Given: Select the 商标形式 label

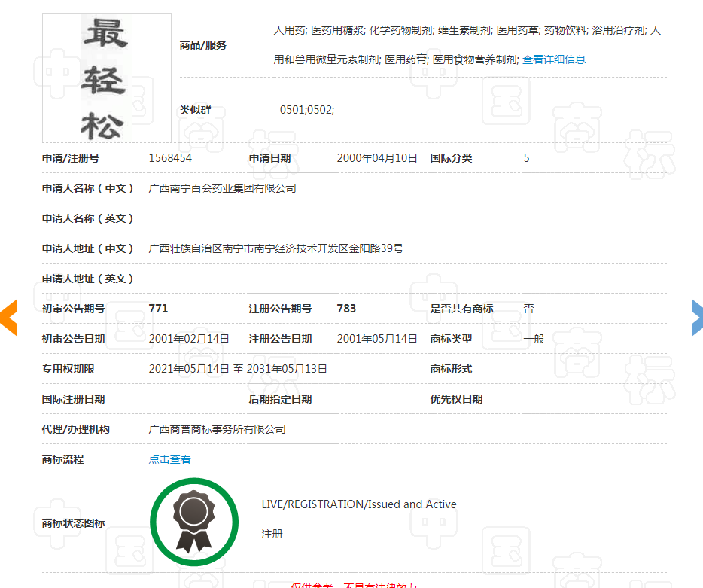Looking at the screenshot, I should click(x=451, y=369).
